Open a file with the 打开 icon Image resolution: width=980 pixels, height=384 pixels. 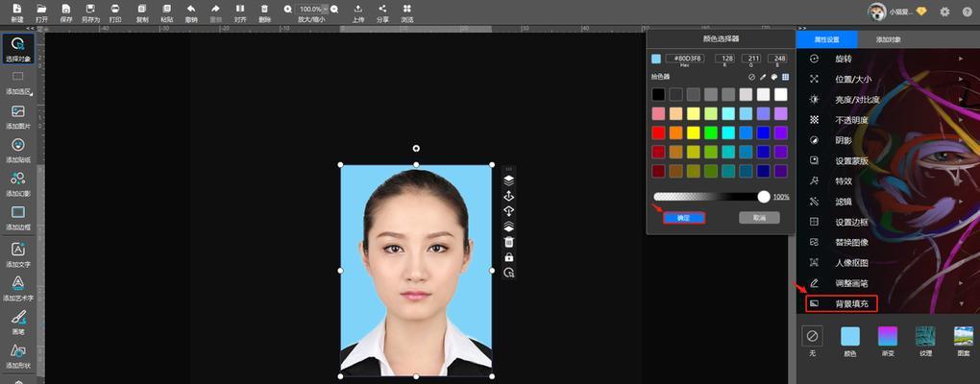click(41, 10)
